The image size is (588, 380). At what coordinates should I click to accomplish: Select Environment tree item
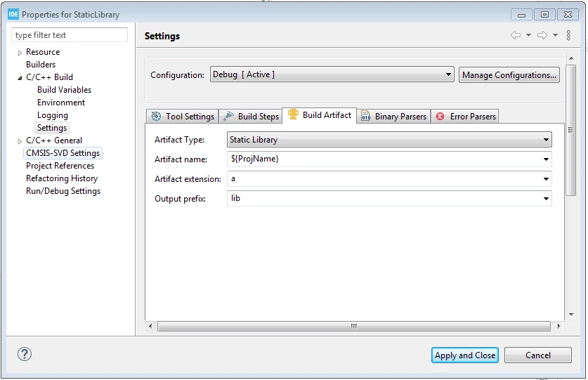(60, 103)
